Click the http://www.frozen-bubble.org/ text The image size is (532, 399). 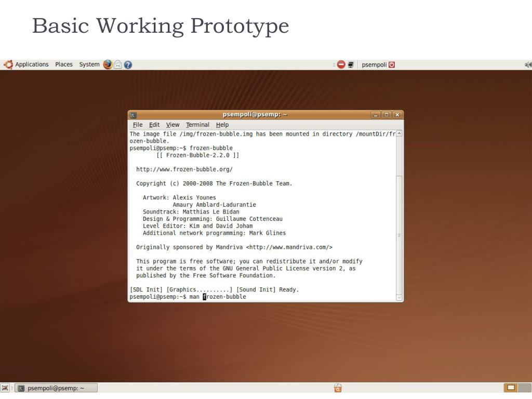click(184, 169)
